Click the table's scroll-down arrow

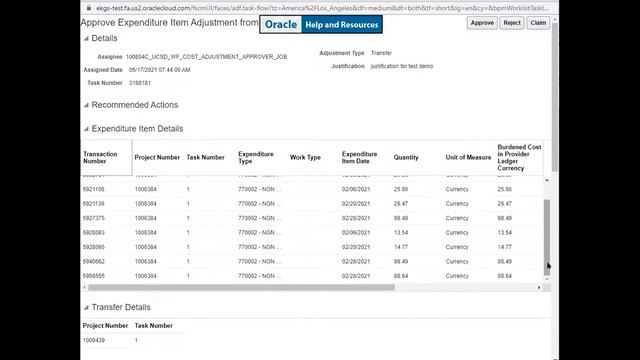[x=547, y=279]
